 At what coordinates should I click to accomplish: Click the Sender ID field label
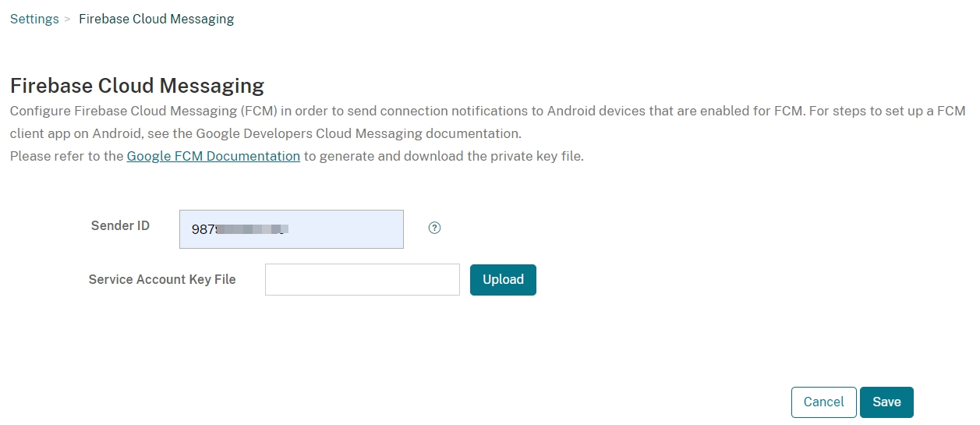point(120,225)
